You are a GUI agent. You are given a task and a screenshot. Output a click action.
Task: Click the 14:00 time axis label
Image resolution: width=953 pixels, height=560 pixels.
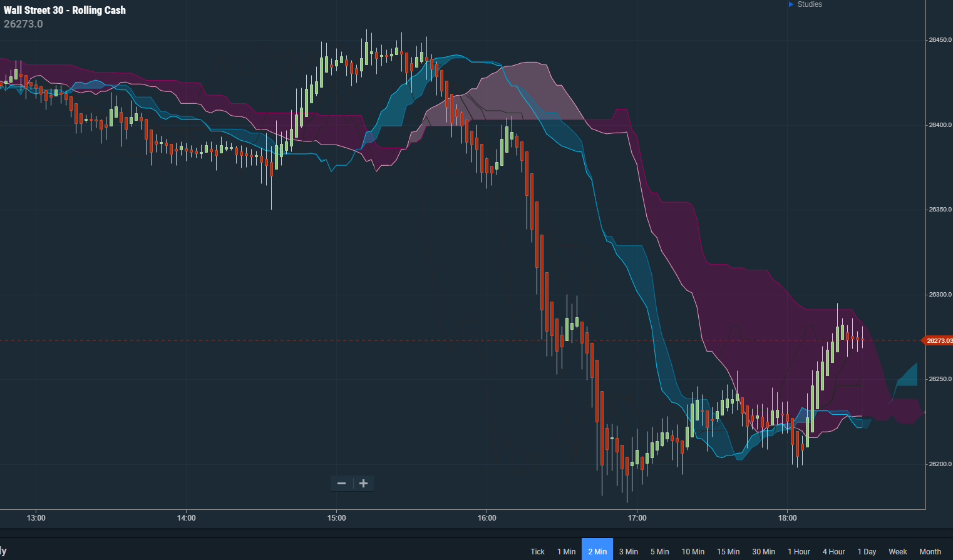coord(187,518)
